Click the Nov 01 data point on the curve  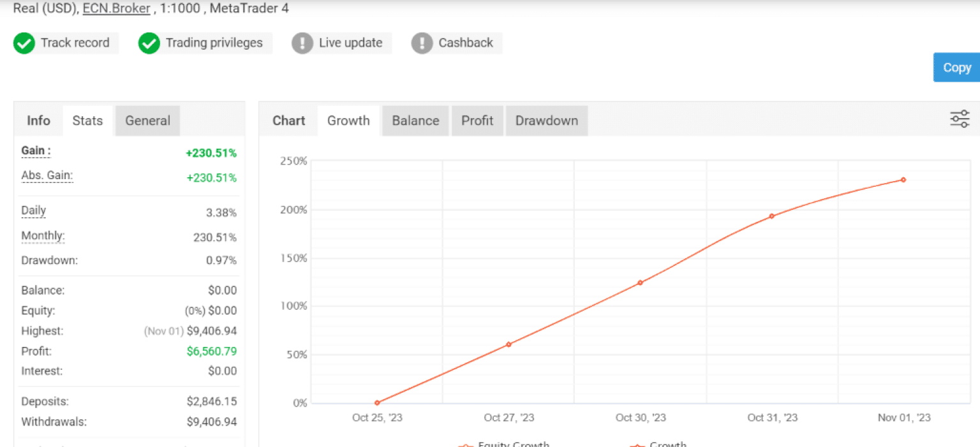point(902,180)
